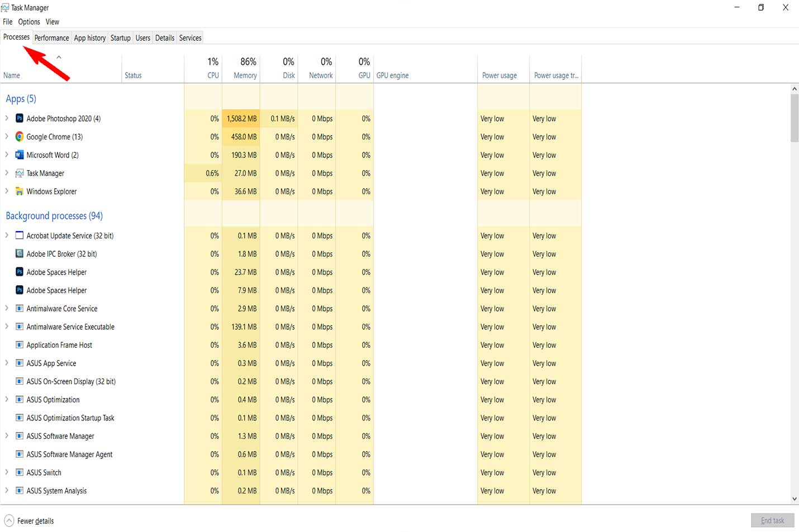Expand the Antimalware Core Service row
Image resolution: width=799 pixels, height=532 pixels.
coord(7,309)
